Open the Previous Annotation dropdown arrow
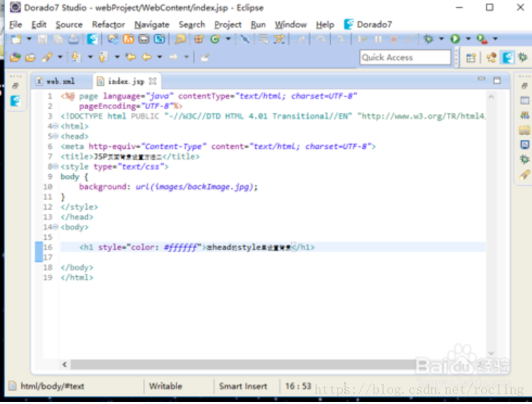Image resolution: width=532 pixels, height=404 pixels. pos(117,57)
